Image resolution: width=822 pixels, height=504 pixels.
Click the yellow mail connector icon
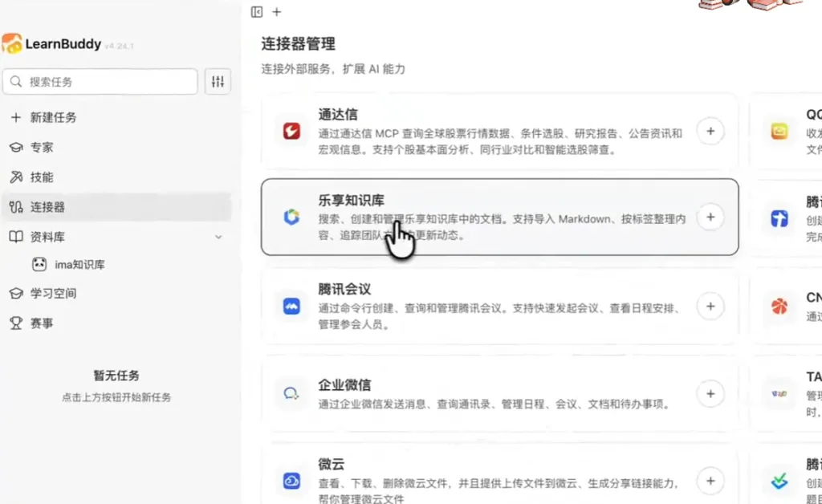click(x=779, y=131)
